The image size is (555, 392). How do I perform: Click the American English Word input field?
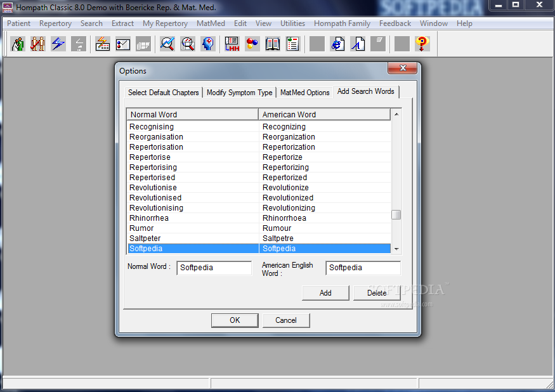click(x=363, y=268)
